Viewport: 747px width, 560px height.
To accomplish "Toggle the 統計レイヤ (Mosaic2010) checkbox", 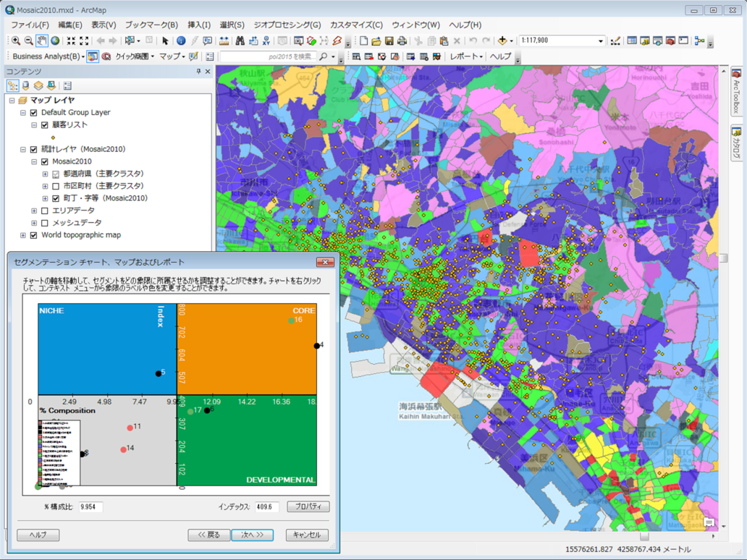I will pyautogui.click(x=34, y=150).
